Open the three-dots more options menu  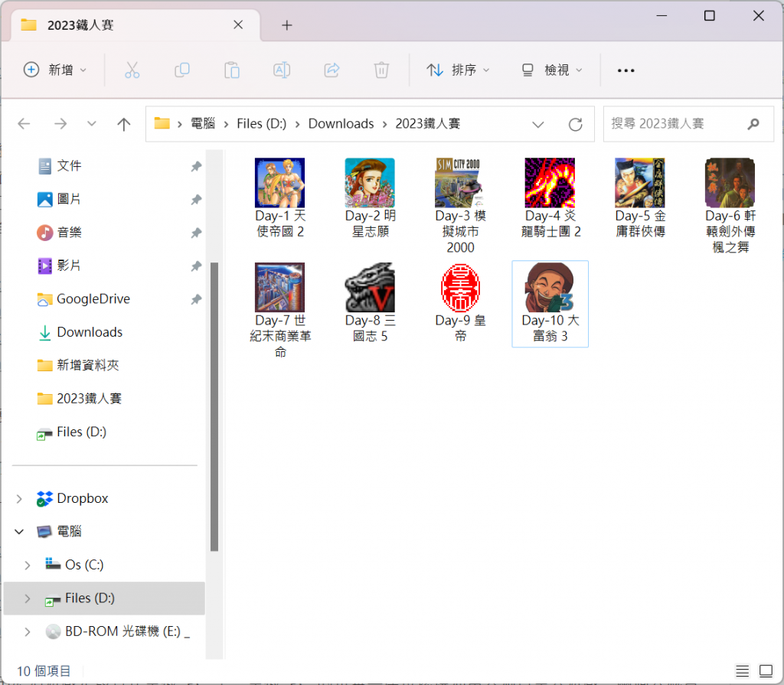(x=626, y=70)
